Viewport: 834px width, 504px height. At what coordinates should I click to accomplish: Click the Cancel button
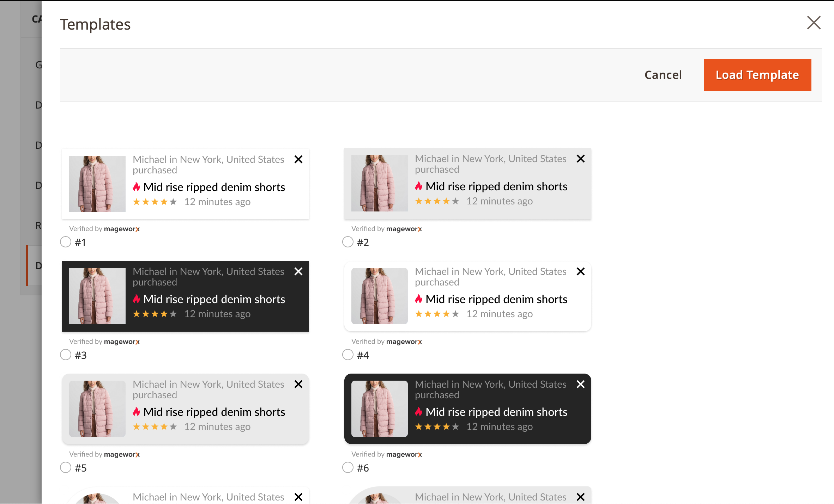(663, 75)
